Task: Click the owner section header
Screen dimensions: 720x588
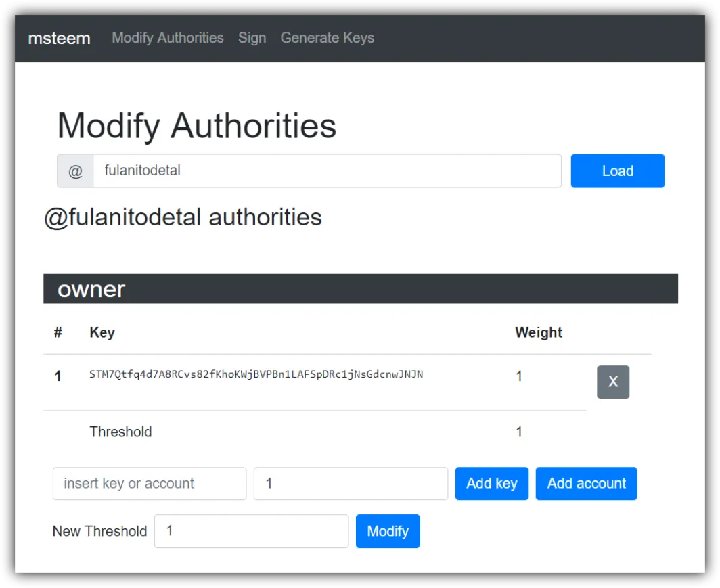Action: pyautogui.click(x=361, y=289)
